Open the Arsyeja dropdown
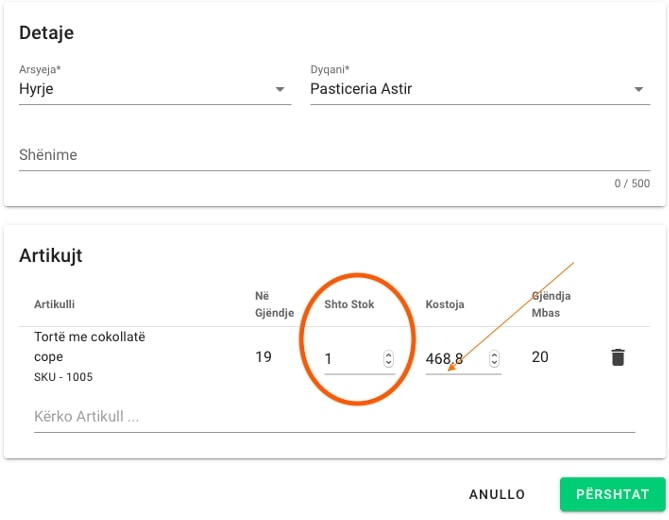669x520 pixels. (x=280, y=90)
